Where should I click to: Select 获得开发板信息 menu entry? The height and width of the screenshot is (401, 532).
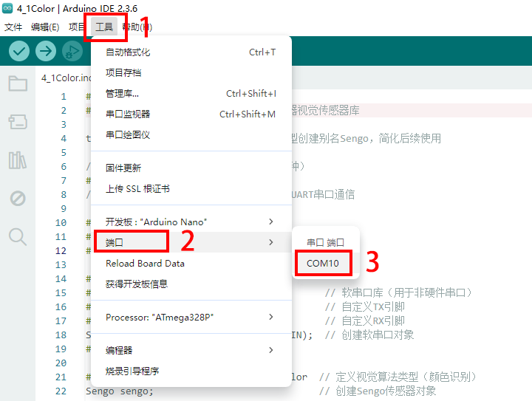pos(191,284)
